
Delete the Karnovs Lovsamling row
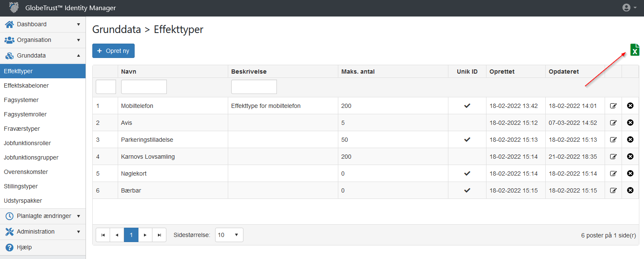point(630,156)
